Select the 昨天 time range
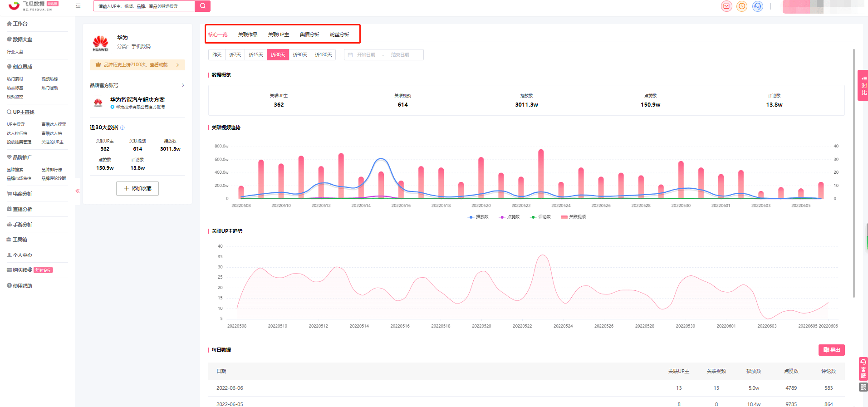This screenshot has width=868, height=407. [217, 55]
